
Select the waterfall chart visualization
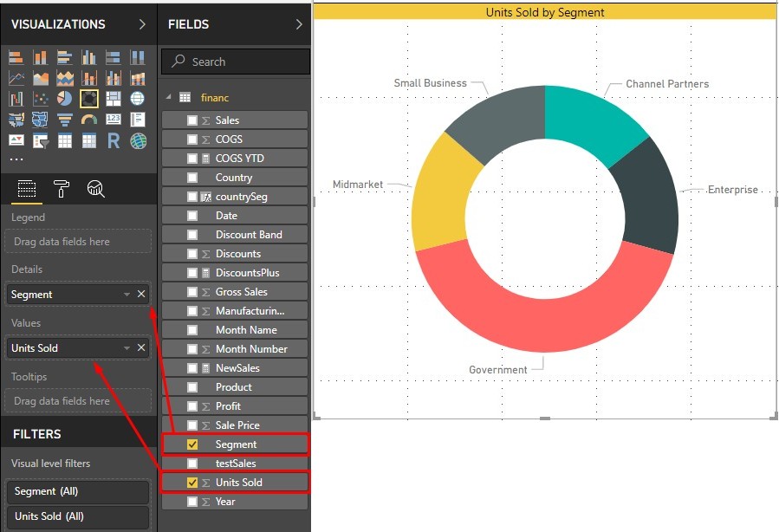pyautogui.click(x=16, y=99)
